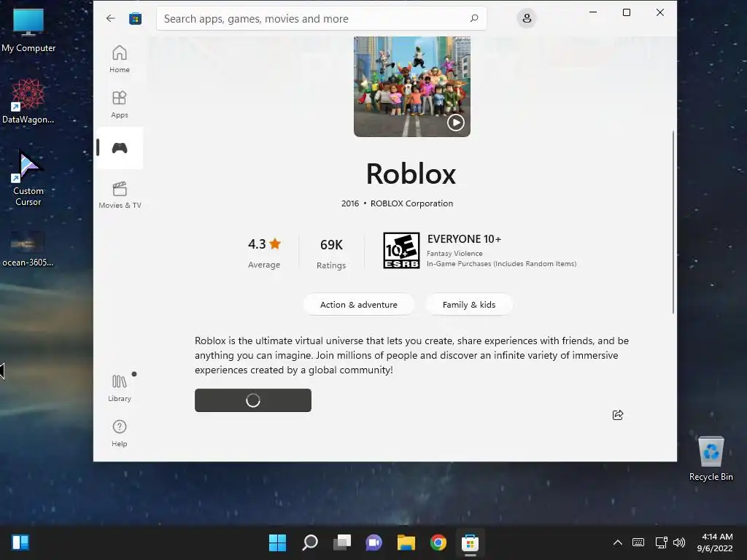This screenshot has width=747, height=560.
Task: Minimize the Microsoft Store window
Action: pyautogui.click(x=593, y=12)
